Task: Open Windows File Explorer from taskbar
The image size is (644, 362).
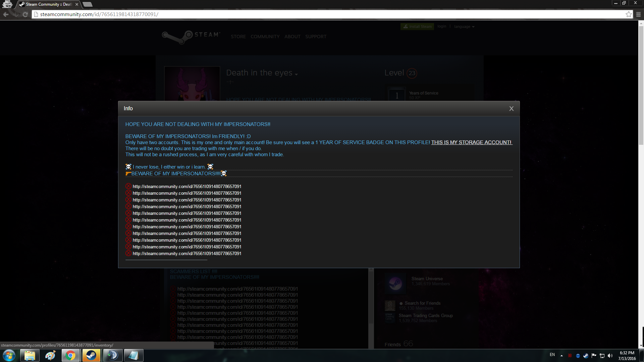Action: point(30,355)
